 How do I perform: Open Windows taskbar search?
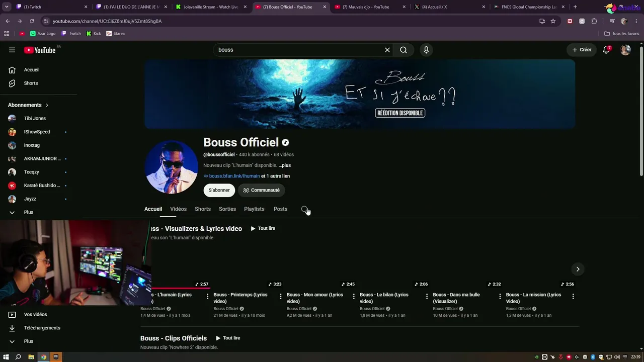18,357
